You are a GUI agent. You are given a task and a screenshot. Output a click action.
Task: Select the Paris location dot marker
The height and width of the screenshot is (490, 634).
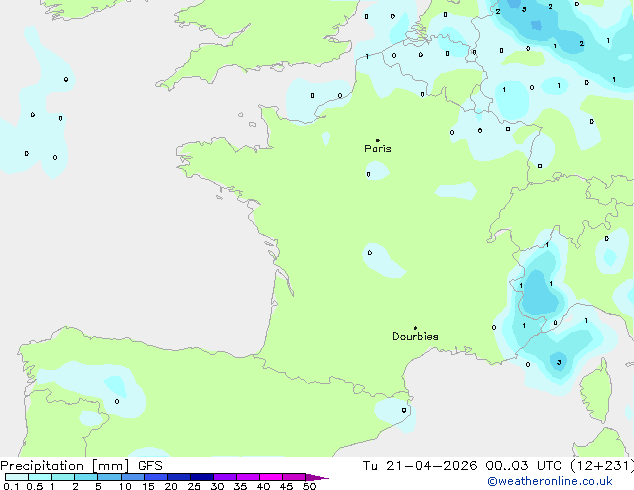point(378,140)
